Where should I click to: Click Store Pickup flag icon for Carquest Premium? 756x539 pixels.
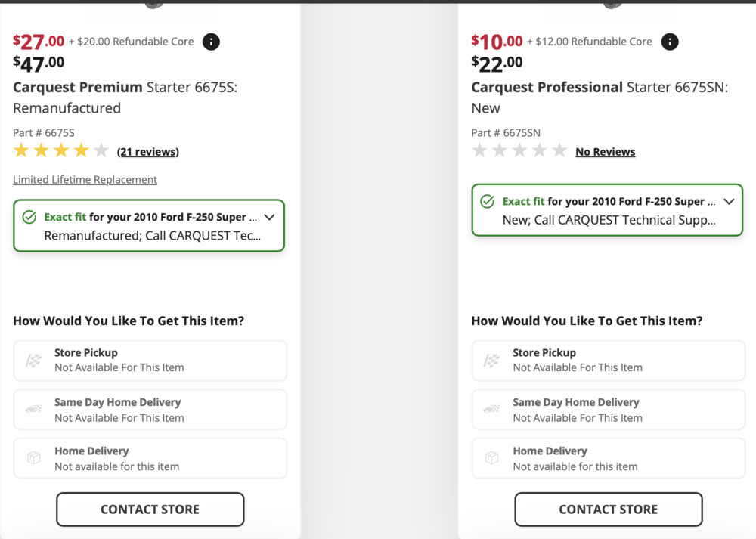click(33, 361)
